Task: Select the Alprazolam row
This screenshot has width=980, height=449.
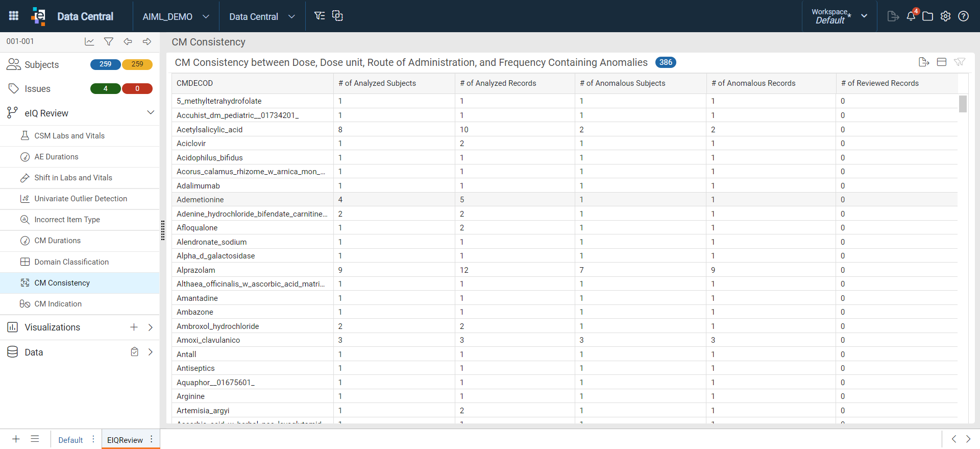Action: click(565, 270)
